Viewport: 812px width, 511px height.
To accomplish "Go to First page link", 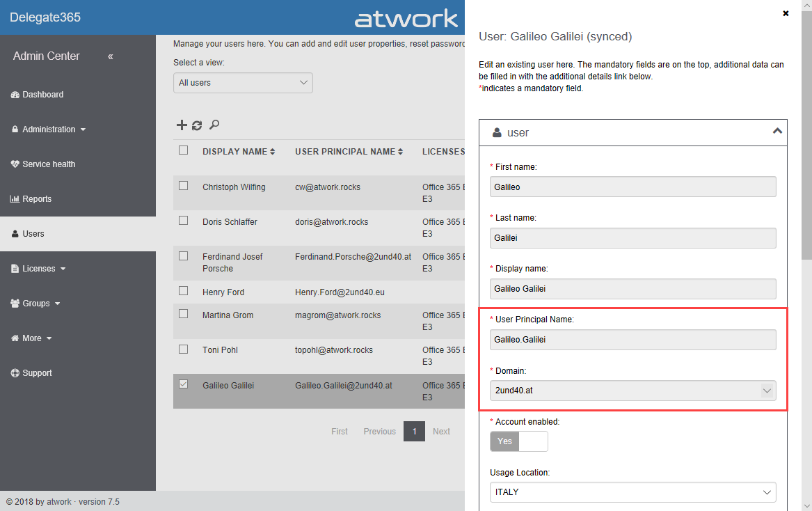I will [x=339, y=431].
